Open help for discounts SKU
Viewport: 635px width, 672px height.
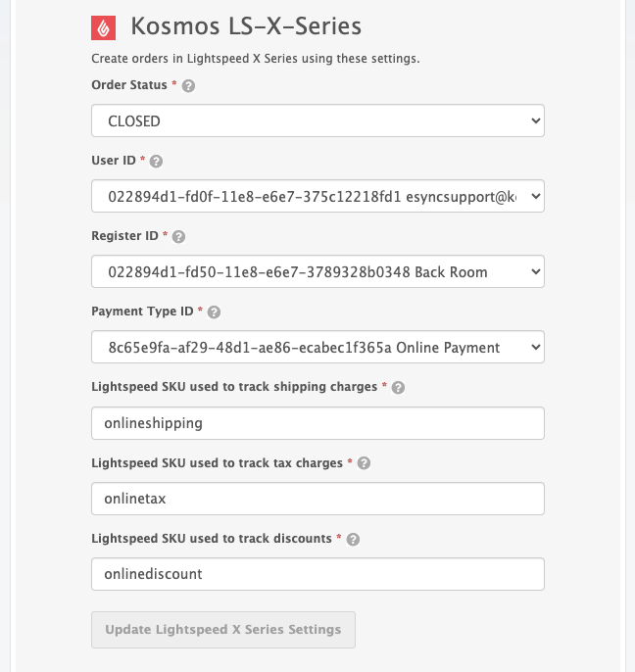pyautogui.click(x=353, y=539)
